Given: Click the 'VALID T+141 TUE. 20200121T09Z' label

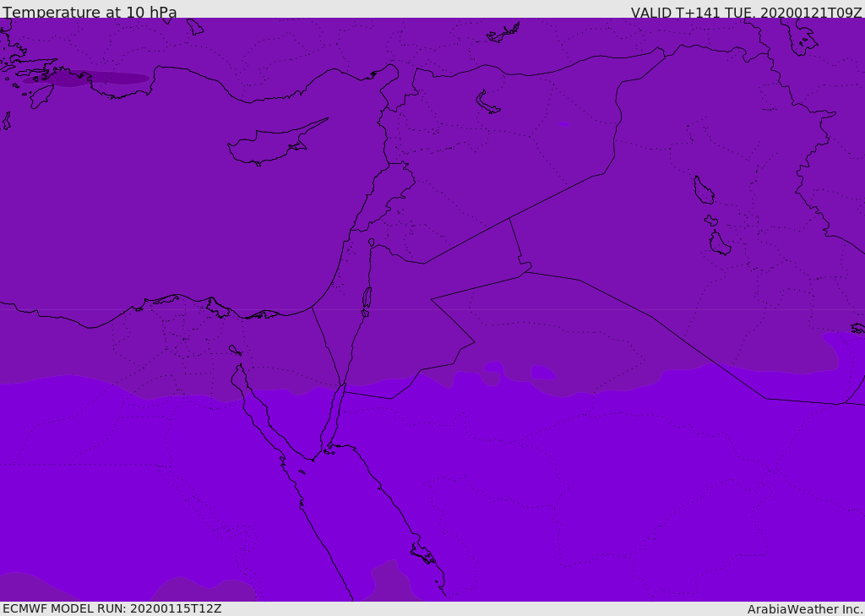Looking at the screenshot, I should tap(747, 13).
